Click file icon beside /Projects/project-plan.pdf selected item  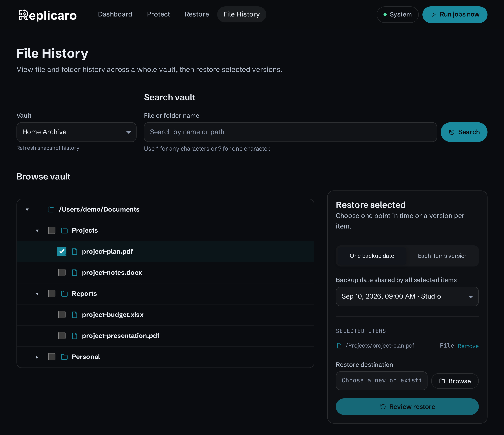pyautogui.click(x=339, y=346)
